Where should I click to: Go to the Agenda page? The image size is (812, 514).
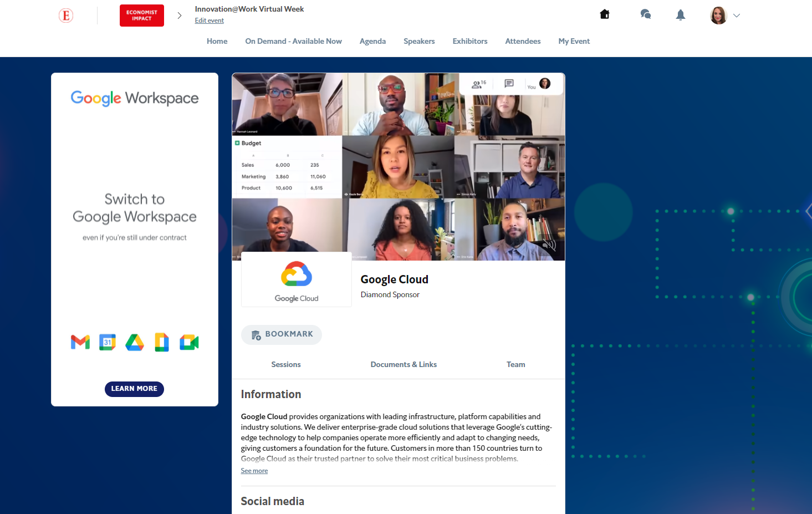click(x=372, y=41)
